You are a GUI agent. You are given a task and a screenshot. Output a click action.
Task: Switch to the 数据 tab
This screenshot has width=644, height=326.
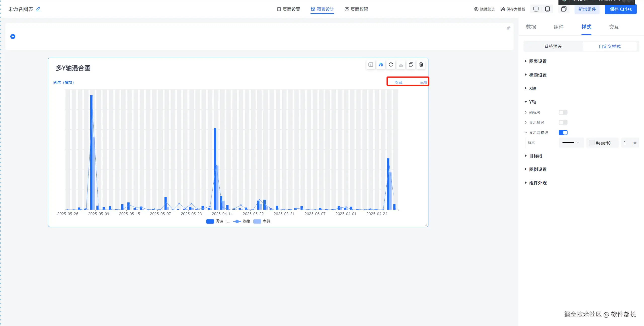[531, 27]
